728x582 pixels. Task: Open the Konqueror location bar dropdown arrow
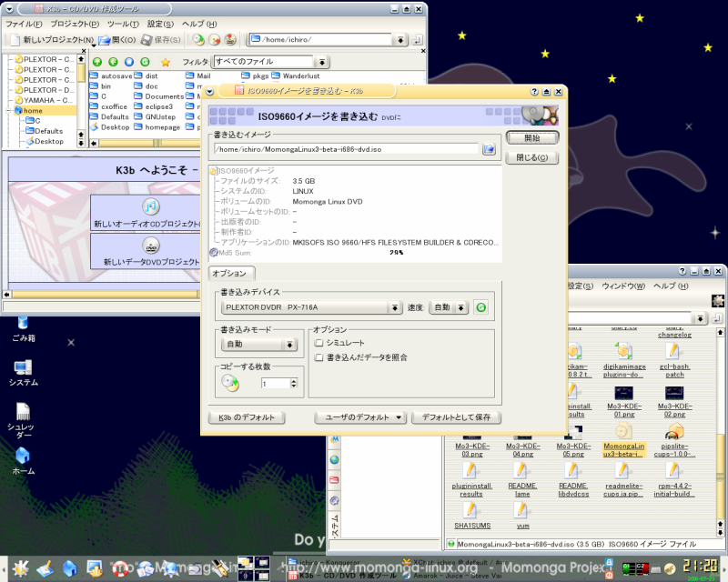(699, 318)
